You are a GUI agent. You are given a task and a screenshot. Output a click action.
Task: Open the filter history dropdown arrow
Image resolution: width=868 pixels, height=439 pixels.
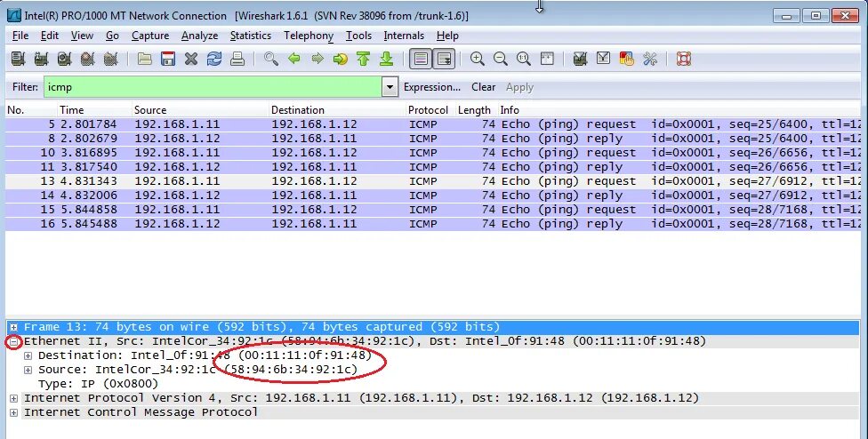pyautogui.click(x=390, y=87)
